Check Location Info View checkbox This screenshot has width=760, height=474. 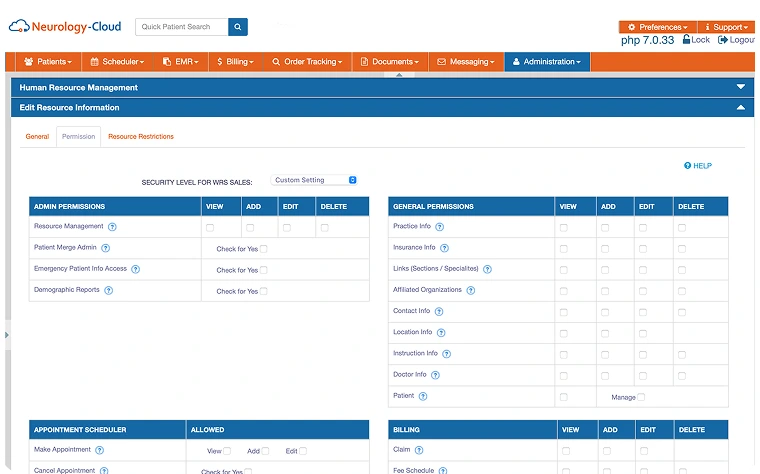564,333
